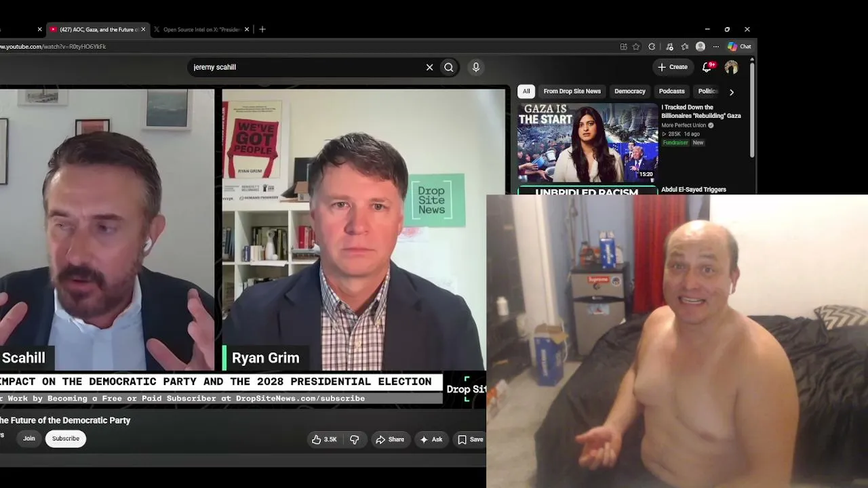Open a new browser tab
The height and width of the screenshot is (488, 868).
click(262, 29)
